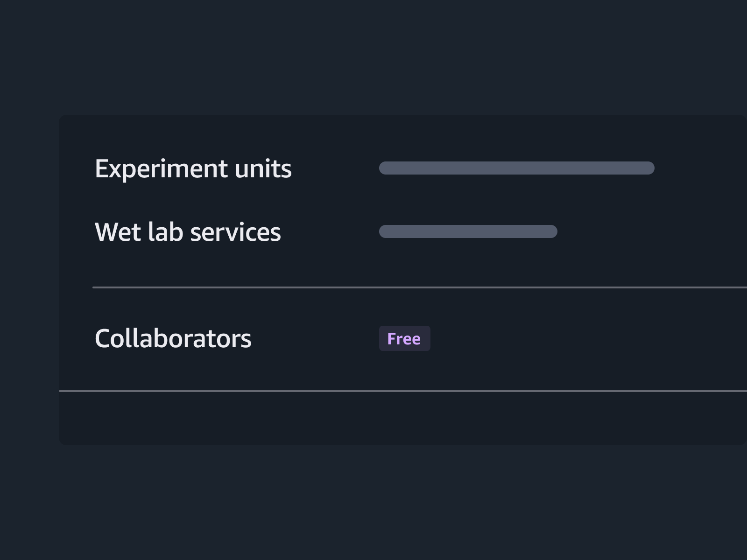The image size is (747, 560).
Task: Click the Collaborators text heading
Action: 173,338
